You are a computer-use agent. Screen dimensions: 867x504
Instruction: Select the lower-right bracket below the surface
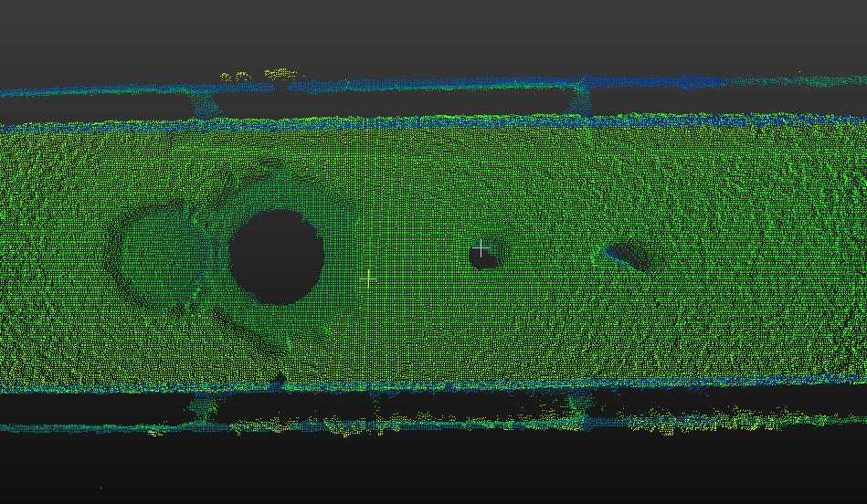[x=577, y=404]
